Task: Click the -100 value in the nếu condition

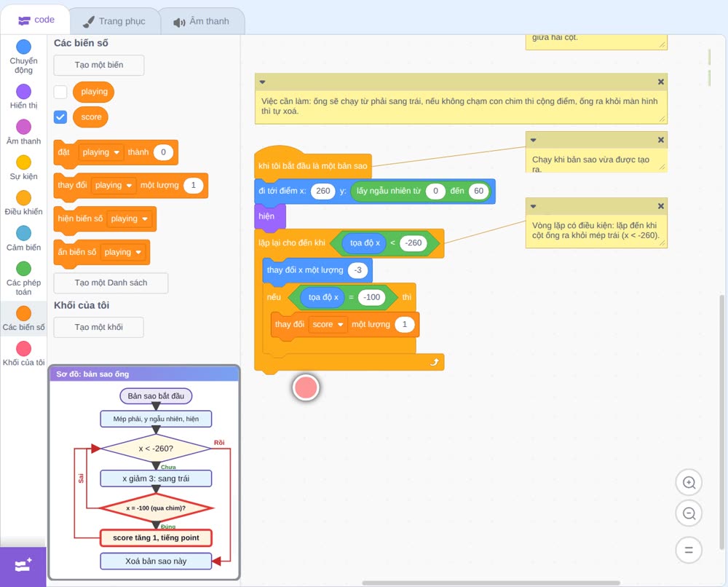Action: (x=371, y=297)
